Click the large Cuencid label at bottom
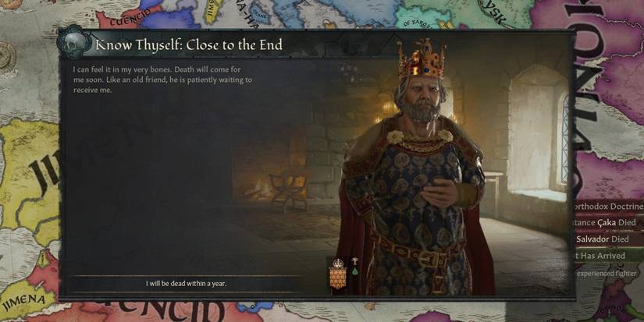644x322 pixels. coord(158,310)
